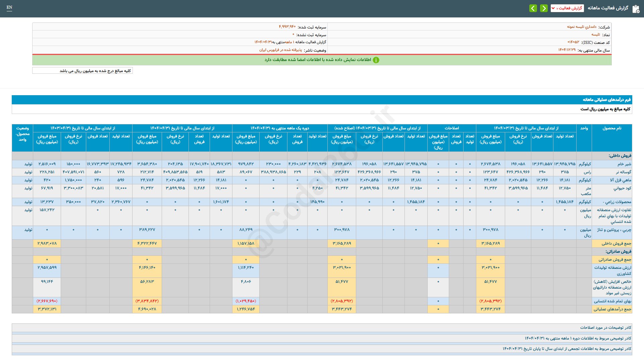Image resolution: width=644 pixels, height=362 pixels.
Task: Click the green right-pointing arrow button
Action: tap(544, 8)
